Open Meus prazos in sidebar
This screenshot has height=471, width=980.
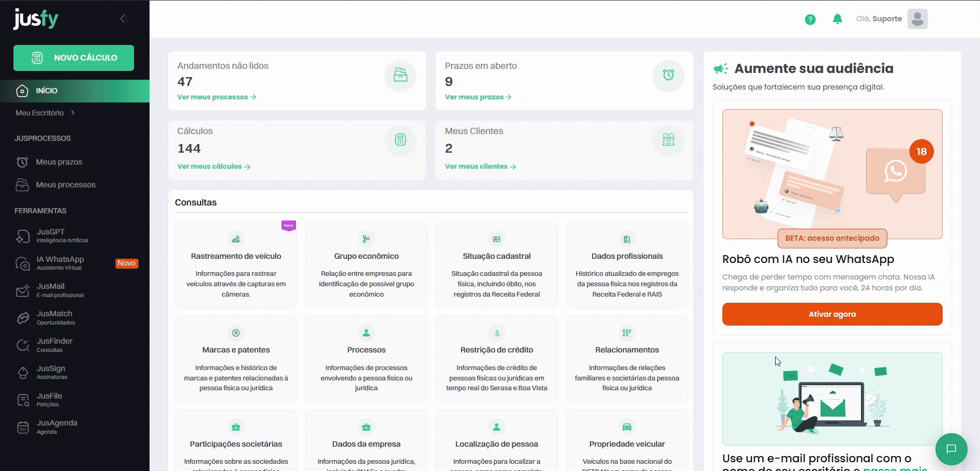coord(58,162)
